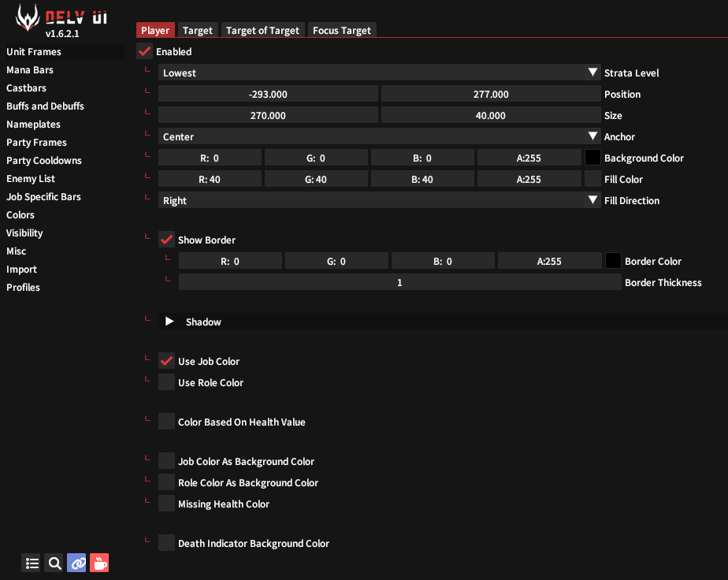Open the Anchor dropdown set to Center
Image resolution: width=728 pixels, height=580 pixels.
coord(379,136)
